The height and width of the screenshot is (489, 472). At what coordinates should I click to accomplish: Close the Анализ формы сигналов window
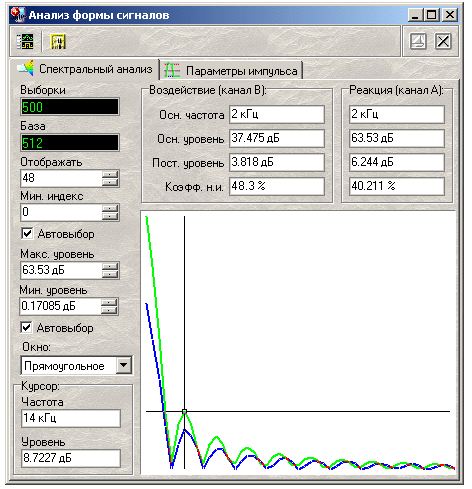tap(450, 15)
